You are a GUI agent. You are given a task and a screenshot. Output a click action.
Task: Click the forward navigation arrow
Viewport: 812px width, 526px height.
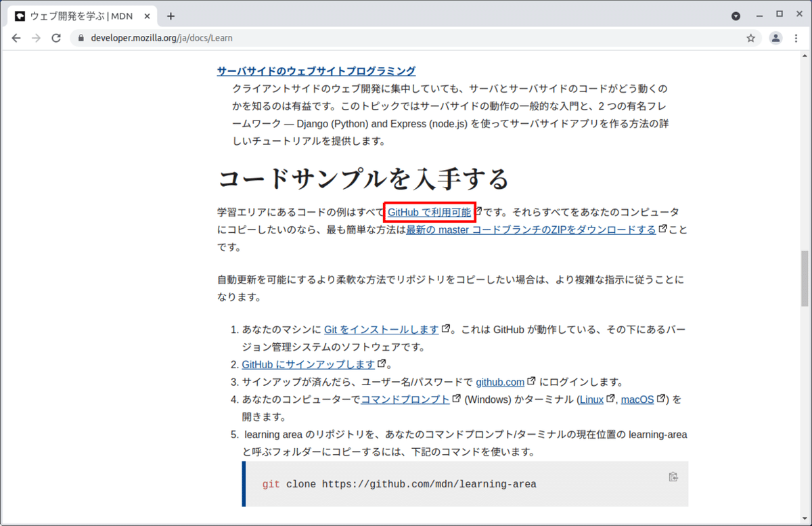click(x=36, y=39)
